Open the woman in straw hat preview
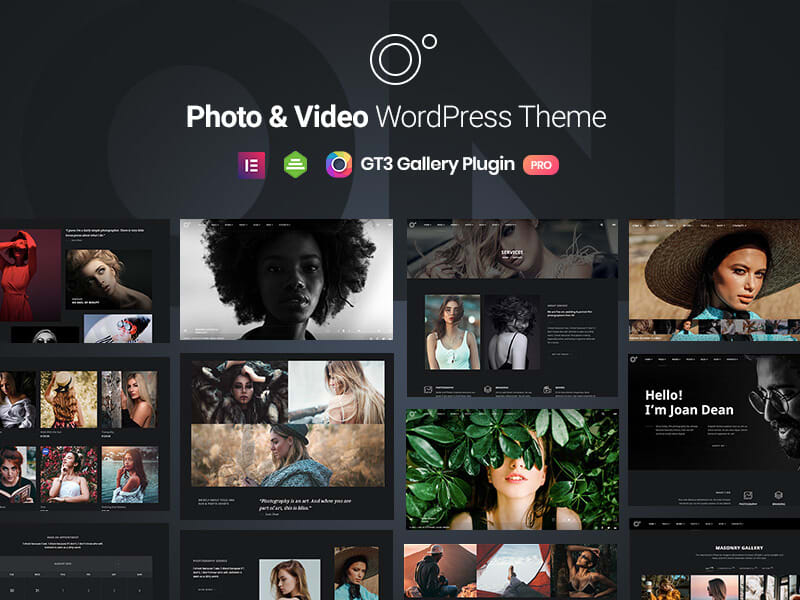Image resolution: width=800 pixels, height=600 pixels. point(714,280)
